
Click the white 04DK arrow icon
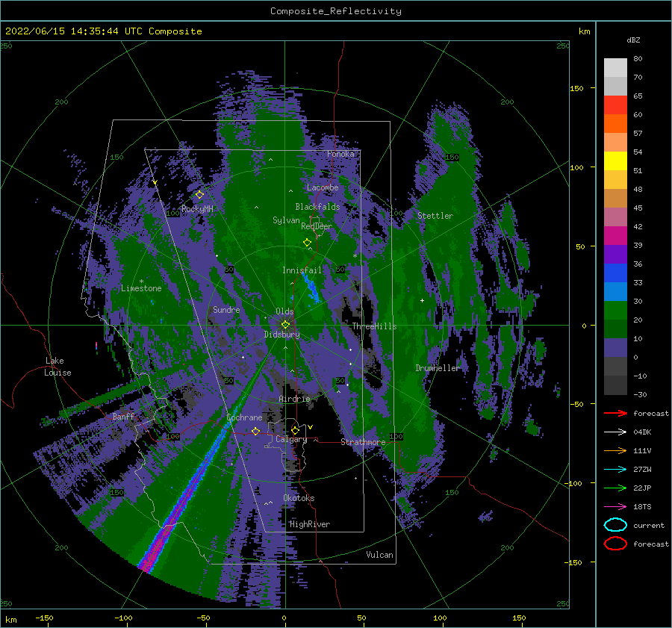coord(615,432)
